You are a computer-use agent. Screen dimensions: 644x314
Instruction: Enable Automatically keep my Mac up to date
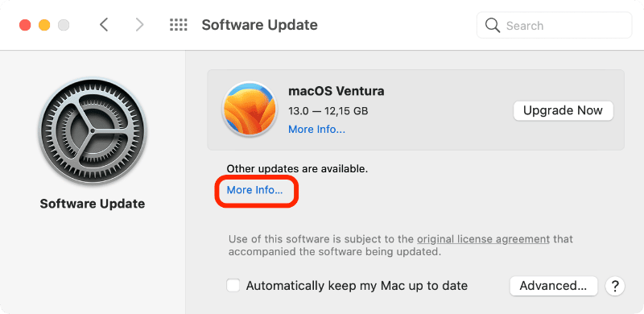click(x=233, y=286)
